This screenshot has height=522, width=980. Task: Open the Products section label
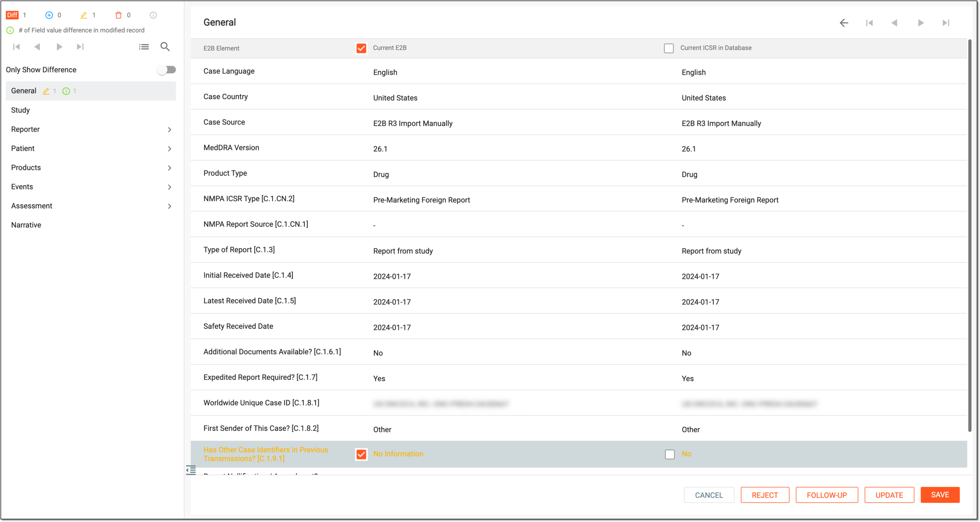pos(26,168)
